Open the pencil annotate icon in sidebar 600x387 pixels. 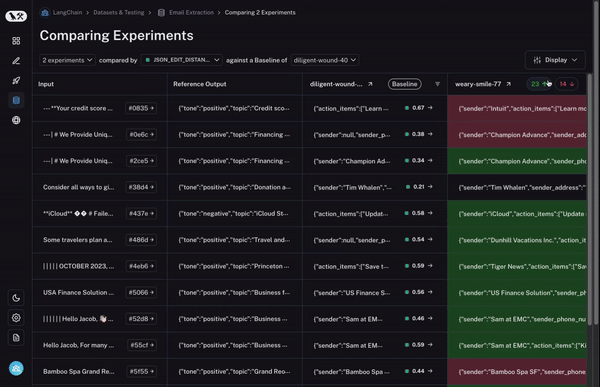(x=16, y=61)
